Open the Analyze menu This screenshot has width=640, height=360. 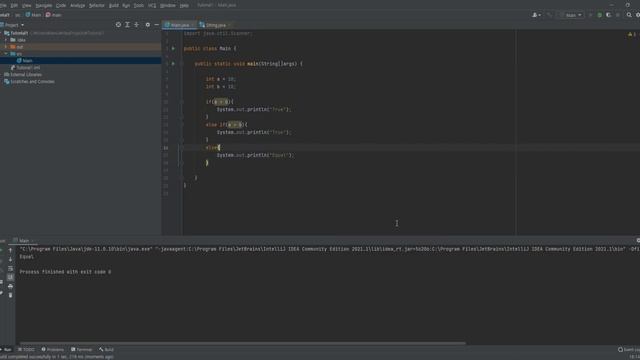pyautogui.click(x=77, y=5)
